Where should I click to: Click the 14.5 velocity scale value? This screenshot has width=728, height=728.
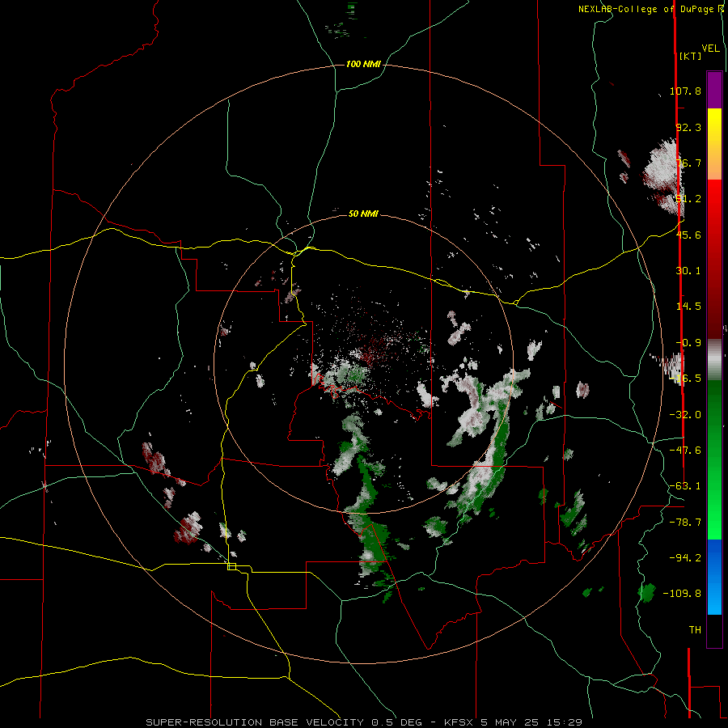tap(688, 307)
